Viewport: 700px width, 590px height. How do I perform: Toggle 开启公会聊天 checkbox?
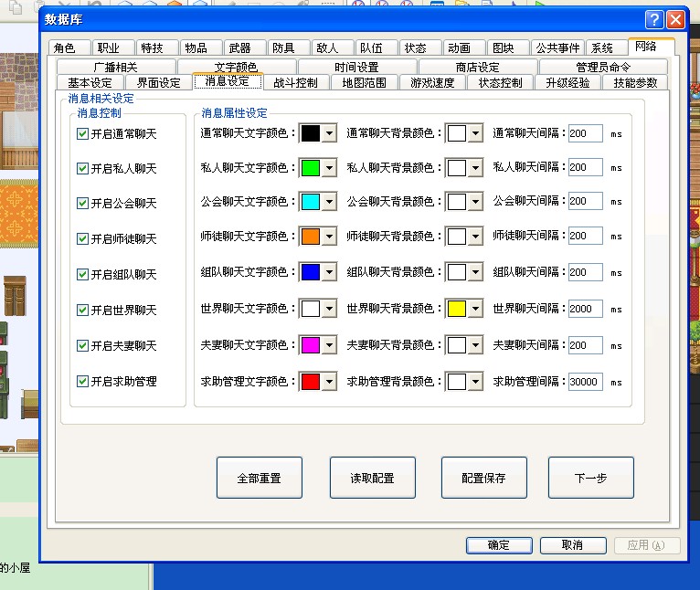(82, 203)
